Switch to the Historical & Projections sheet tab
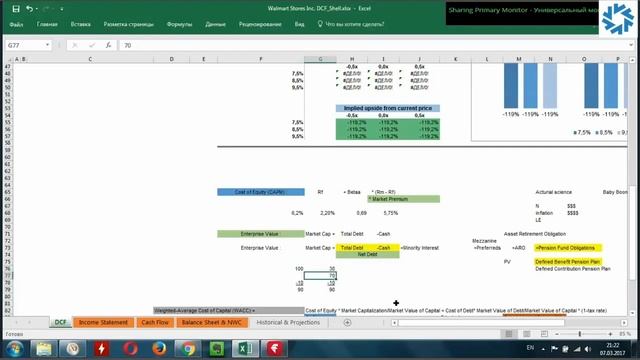640x360 pixels. pyautogui.click(x=288, y=322)
